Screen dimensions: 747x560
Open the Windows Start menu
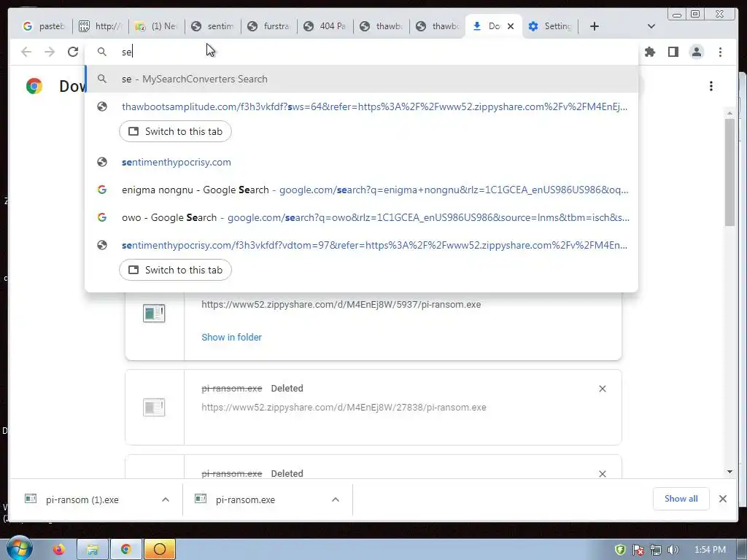pyautogui.click(x=20, y=548)
